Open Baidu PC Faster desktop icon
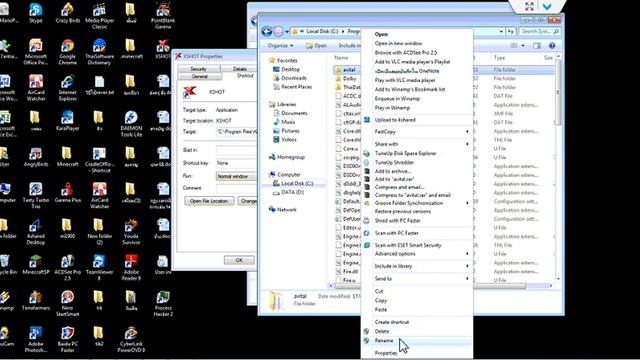Screen dimensions: 640x360 pos(67,339)
